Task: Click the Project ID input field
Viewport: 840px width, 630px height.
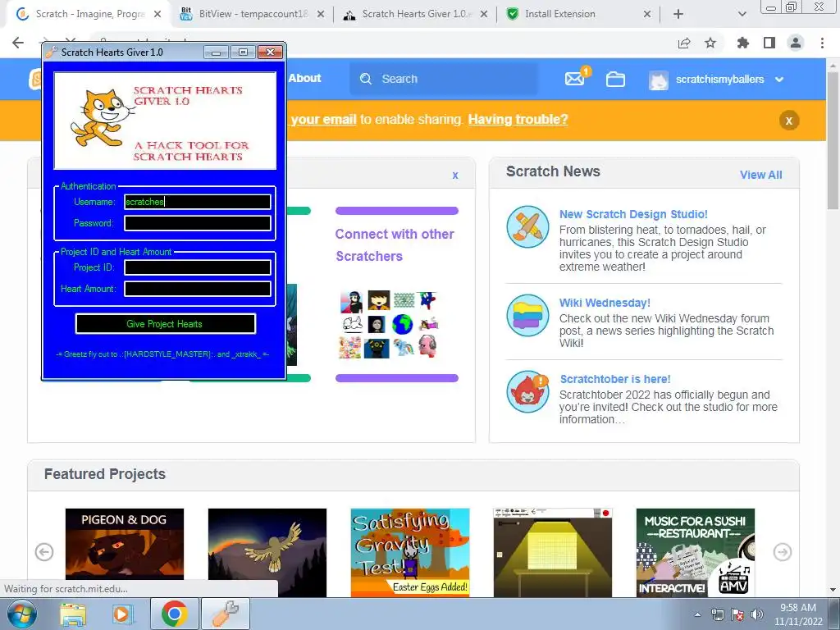Action: point(198,267)
